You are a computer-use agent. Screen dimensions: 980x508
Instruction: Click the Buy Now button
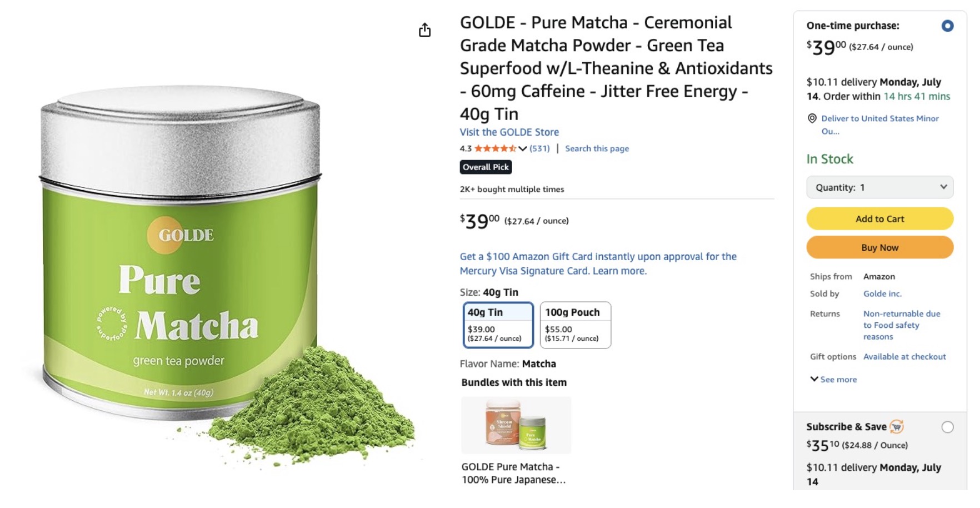pyautogui.click(x=879, y=247)
